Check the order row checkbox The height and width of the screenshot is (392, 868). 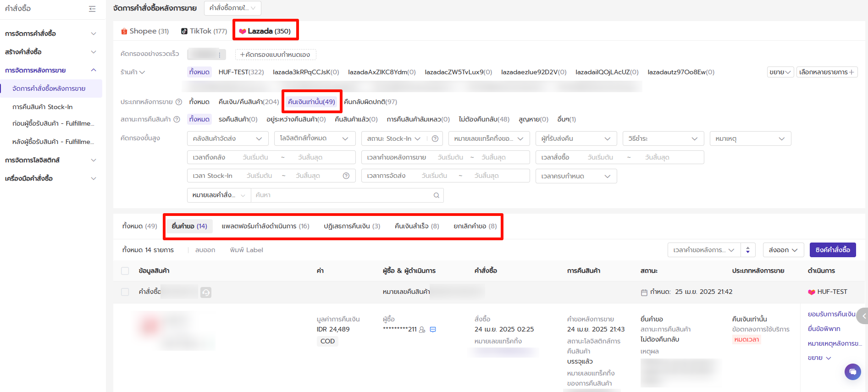click(125, 292)
